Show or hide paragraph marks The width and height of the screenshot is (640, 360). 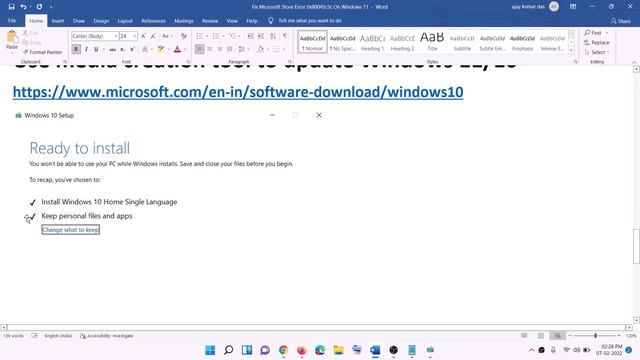click(285, 36)
